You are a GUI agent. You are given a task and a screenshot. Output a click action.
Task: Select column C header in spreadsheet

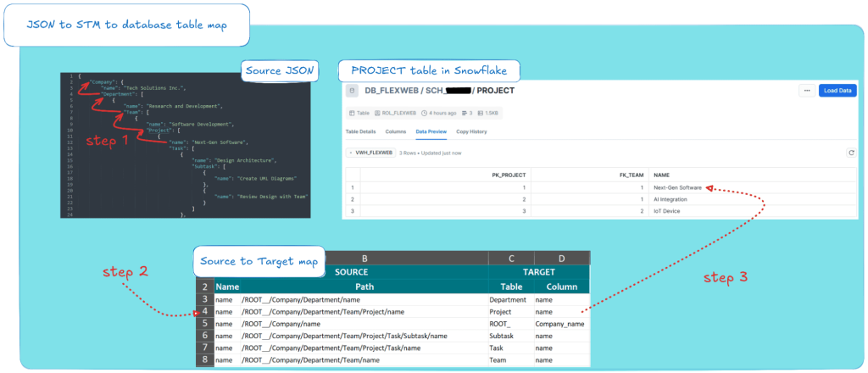coord(511,258)
